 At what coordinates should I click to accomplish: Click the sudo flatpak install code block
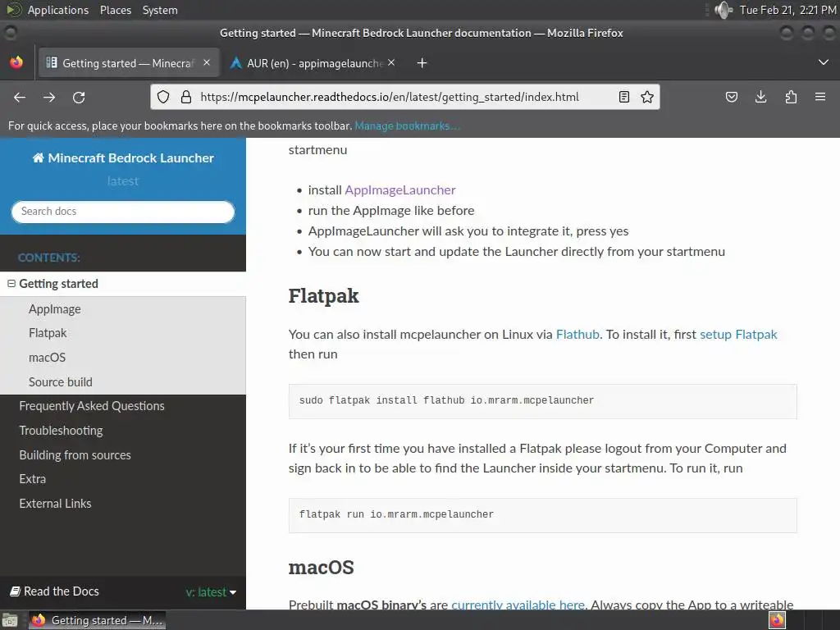tap(543, 401)
